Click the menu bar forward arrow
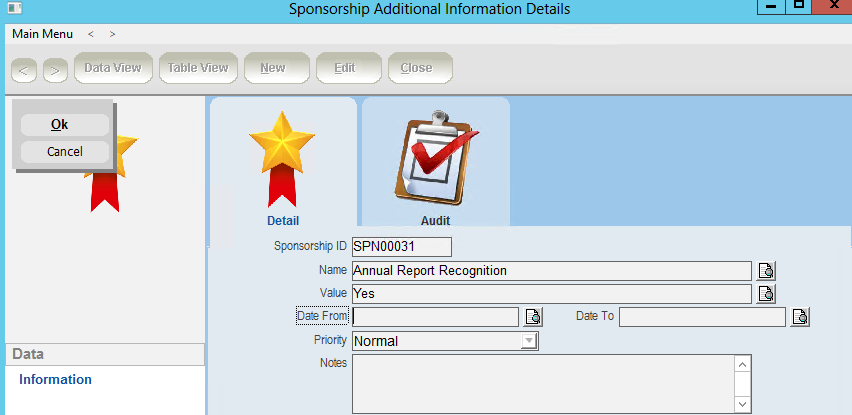852x415 pixels. coord(113,34)
